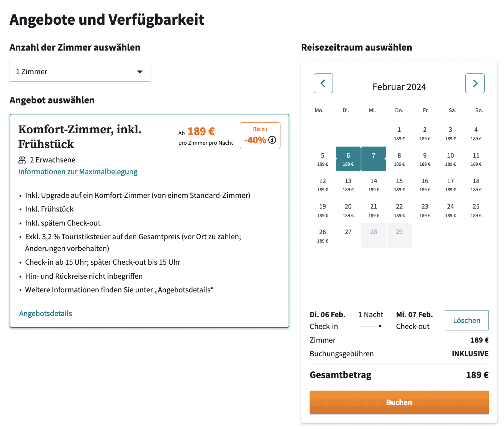Click the arrow between check-in and check-out
Viewport: 504px width, 429px height.
click(371, 326)
